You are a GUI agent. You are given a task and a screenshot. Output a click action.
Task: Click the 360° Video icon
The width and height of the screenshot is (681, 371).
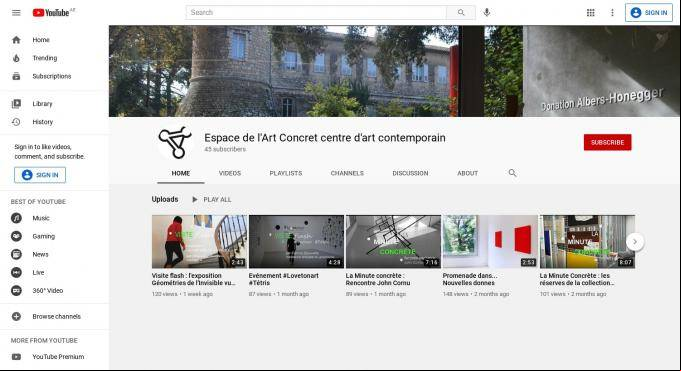click(16, 291)
